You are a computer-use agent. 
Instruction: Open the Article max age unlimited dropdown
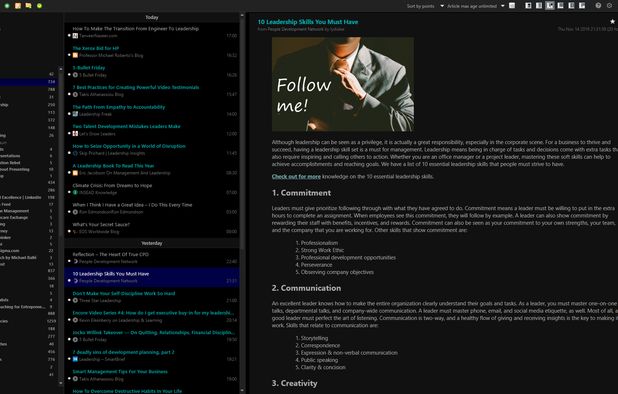[476, 6]
